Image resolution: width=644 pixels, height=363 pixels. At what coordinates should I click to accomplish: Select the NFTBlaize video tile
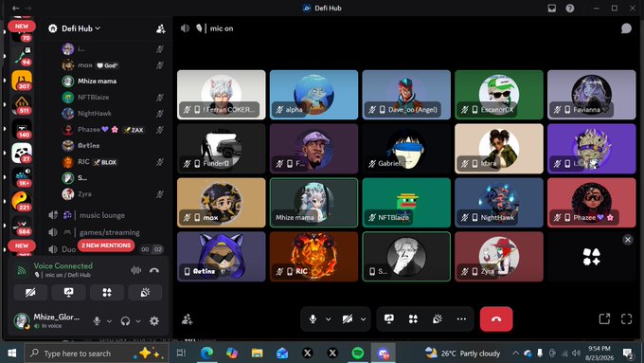coord(406,203)
